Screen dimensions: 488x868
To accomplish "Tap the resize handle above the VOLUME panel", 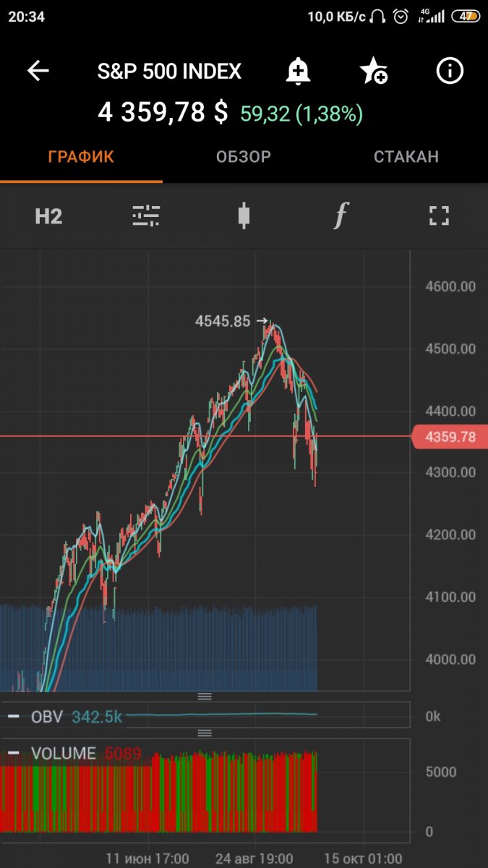I will 205,733.
